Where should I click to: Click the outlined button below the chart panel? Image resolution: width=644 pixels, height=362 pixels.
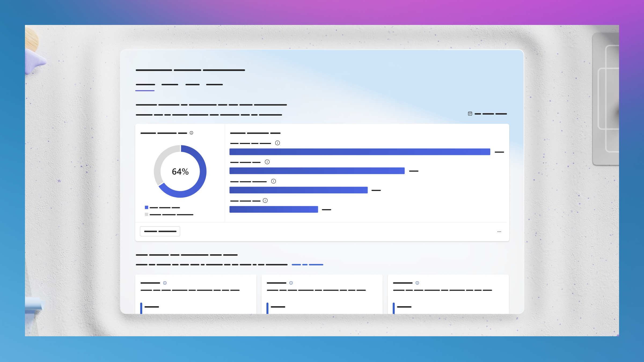(x=160, y=231)
